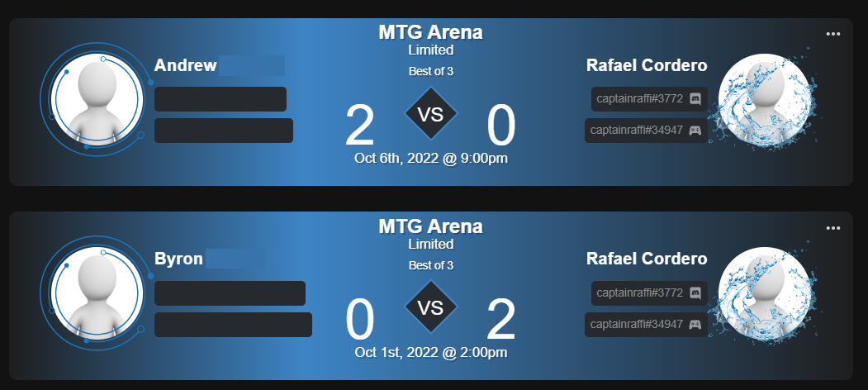Click the gamepad icon in Andrew's match card
Screen dimensions: 868x390
[695, 131]
